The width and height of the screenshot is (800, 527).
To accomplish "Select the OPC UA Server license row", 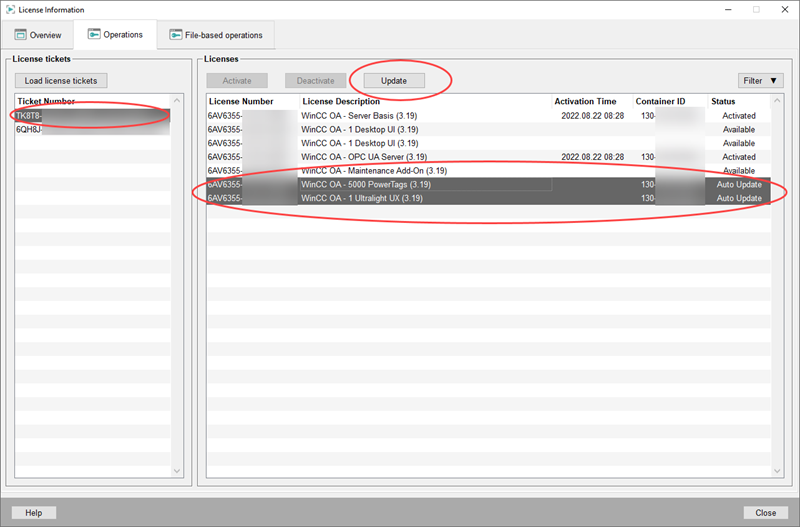I will click(488, 157).
